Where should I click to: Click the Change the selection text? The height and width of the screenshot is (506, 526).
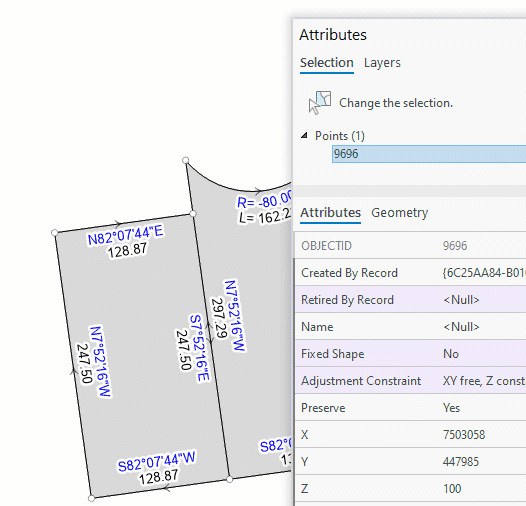point(396,103)
